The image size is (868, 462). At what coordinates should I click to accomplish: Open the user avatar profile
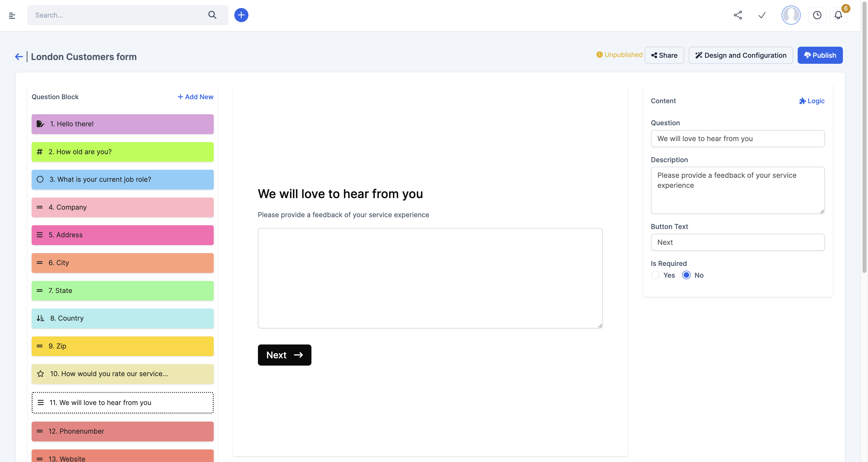pos(791,15)
